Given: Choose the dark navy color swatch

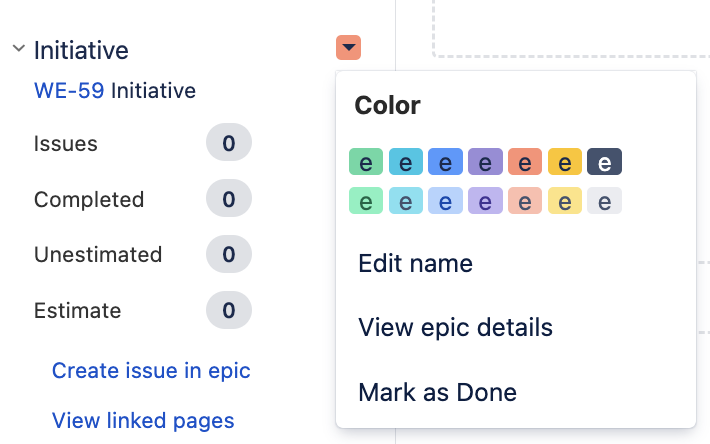Looking at the screenshot, I should 604,162.
